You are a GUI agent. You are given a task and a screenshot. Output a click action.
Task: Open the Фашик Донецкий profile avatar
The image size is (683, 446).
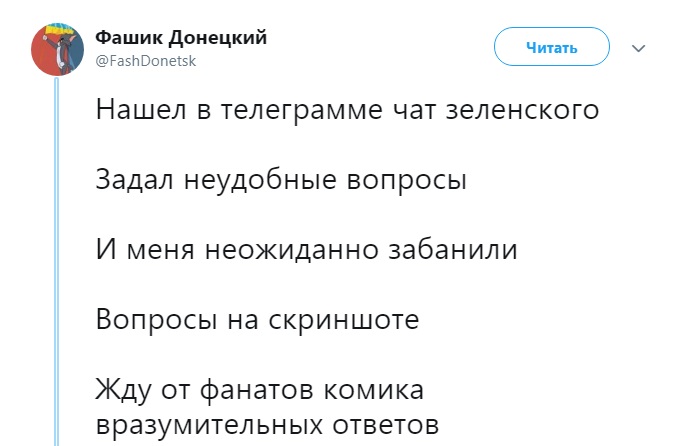click(57, 49)
